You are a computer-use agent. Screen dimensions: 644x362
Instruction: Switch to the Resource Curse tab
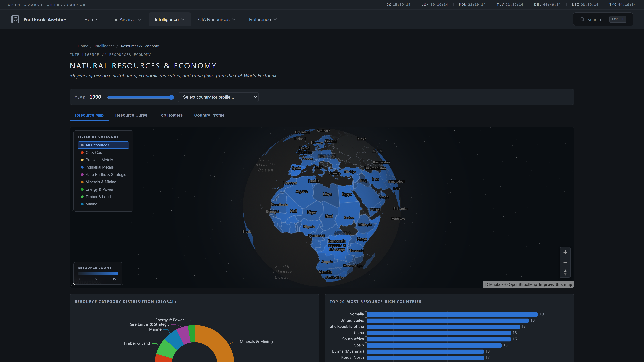pos(131,115)
